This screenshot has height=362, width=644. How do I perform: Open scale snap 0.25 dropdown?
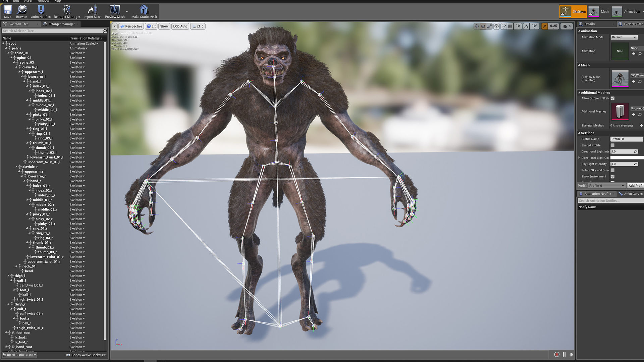(x=553, y=26)
